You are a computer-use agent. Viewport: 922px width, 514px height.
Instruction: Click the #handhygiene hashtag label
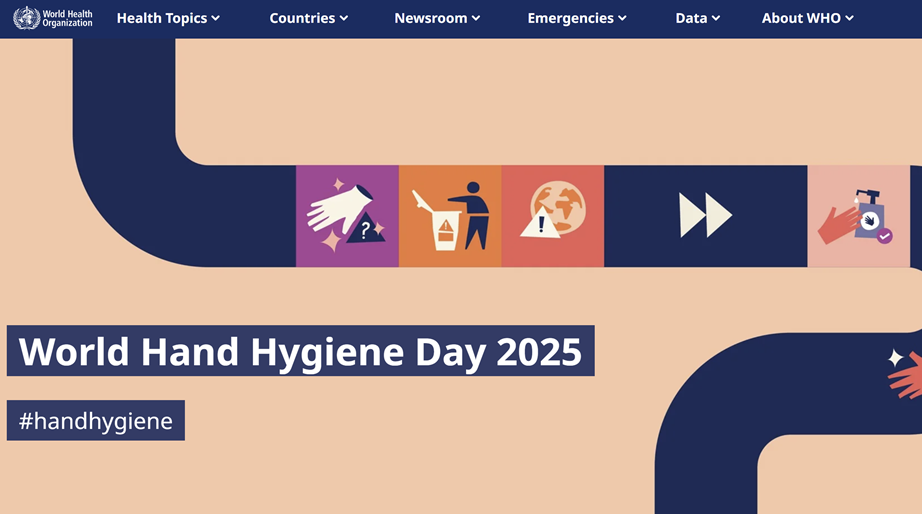[x=96, y=421]
